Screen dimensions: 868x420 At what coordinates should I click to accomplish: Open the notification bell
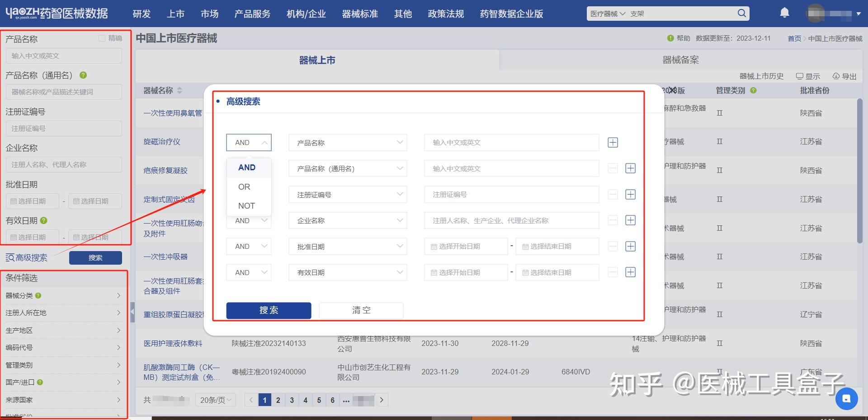pos(785,13)
